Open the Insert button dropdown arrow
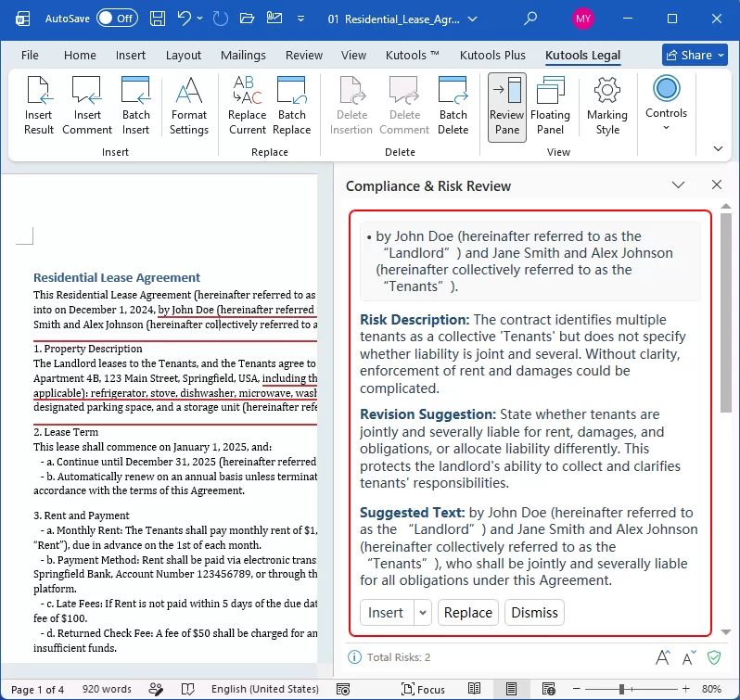 (x=423, y=613)
